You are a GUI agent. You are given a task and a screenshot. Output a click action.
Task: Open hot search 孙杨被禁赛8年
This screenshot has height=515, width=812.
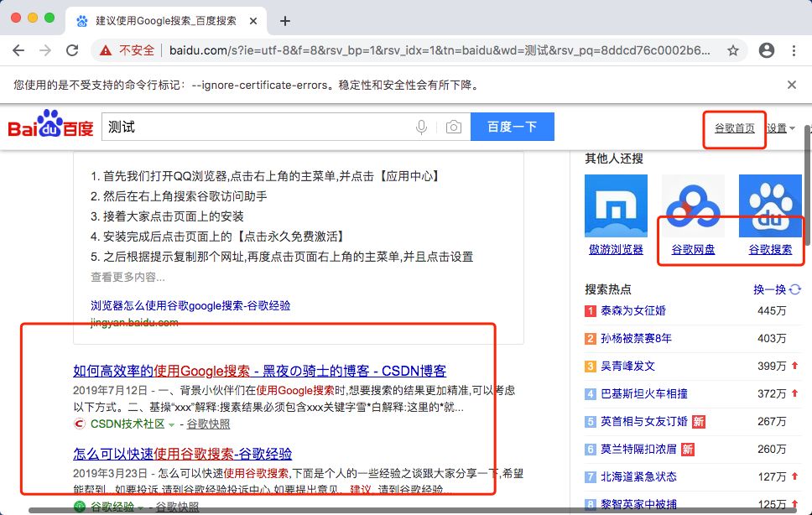click(x=636, y=339)
